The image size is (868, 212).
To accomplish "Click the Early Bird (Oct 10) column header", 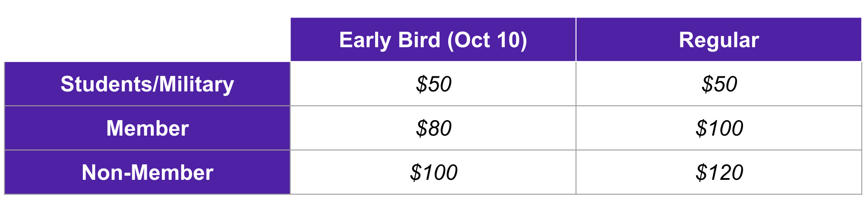I will pyautogui.click(x=433, y=40).
